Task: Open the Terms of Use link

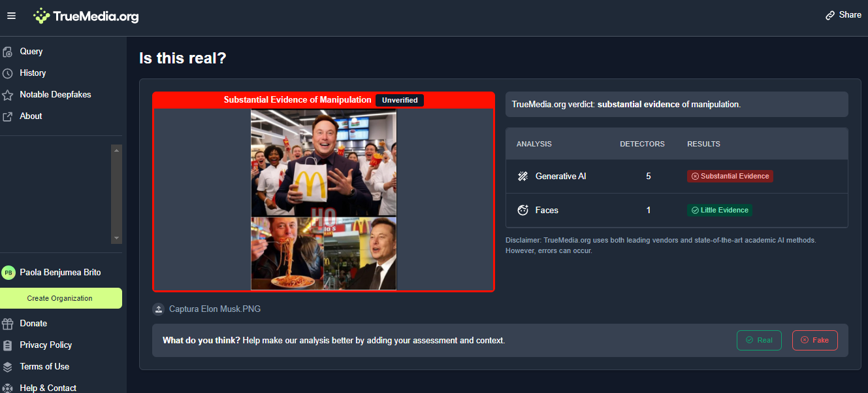Action: click(x=44, y=367)
